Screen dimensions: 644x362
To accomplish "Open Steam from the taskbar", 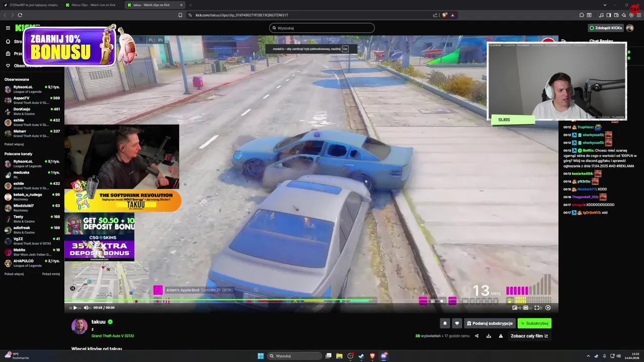I will 361,356.
